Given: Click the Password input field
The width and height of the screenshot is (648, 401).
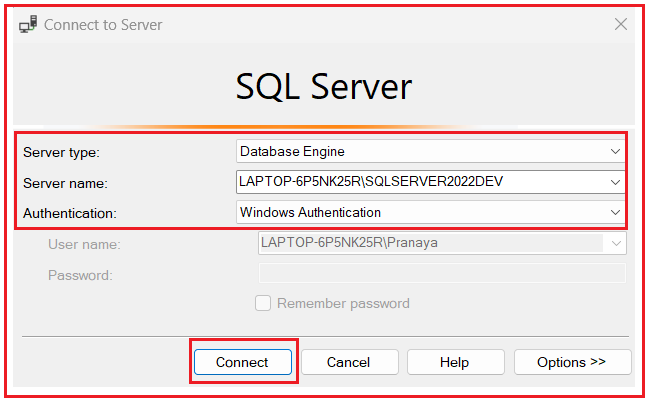Looking at the screenshot, I should coord(442,274).
